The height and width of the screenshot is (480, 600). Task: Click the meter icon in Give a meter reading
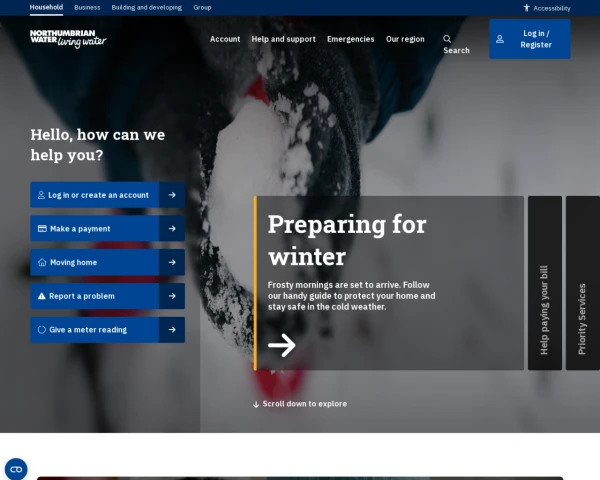[42, 330]
